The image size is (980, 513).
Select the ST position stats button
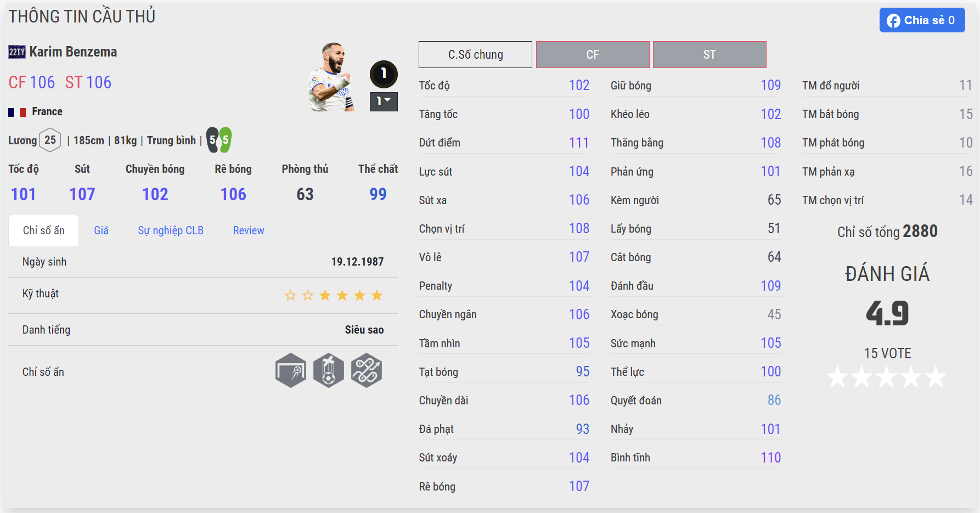(709, 54)
